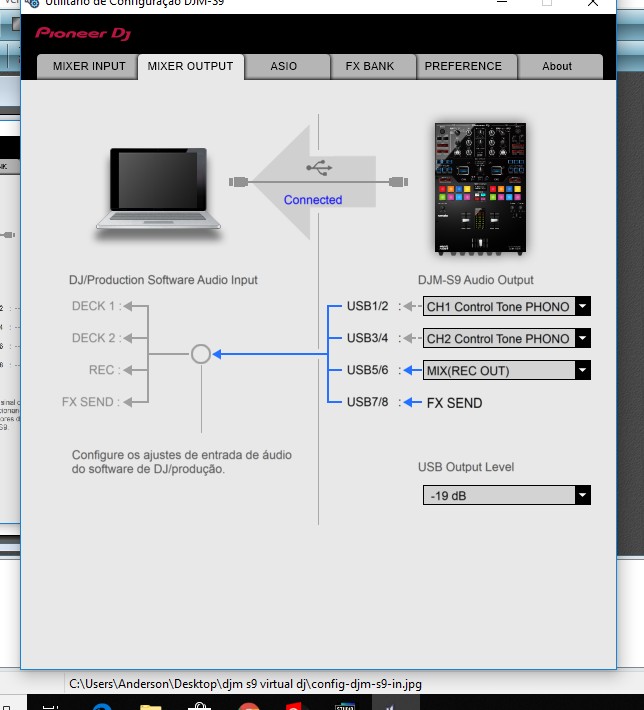Click the DJM-S9 mixer image
The width and height of the screenshot is (644, 710).
(480, 188)
